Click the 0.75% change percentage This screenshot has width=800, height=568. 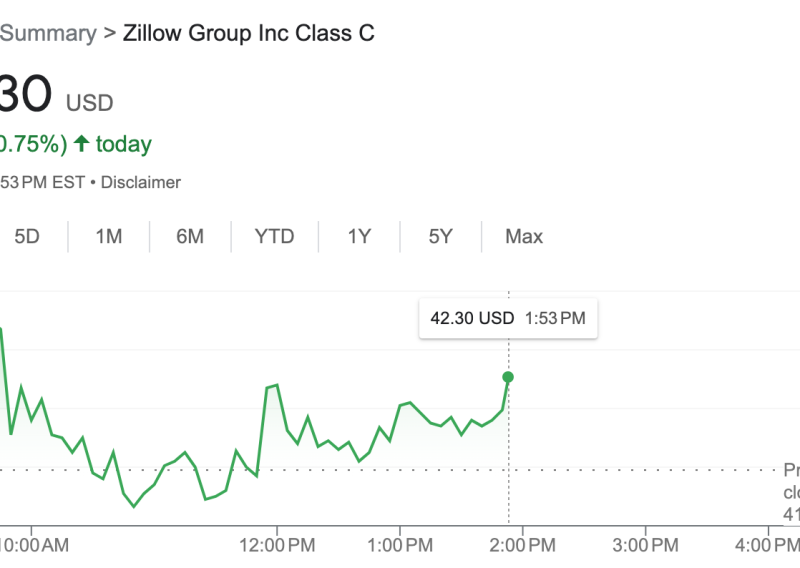click(32, 144)
